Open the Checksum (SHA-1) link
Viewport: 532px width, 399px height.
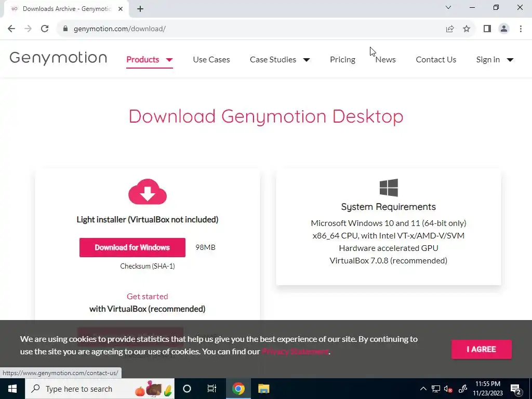coord(147,266)
